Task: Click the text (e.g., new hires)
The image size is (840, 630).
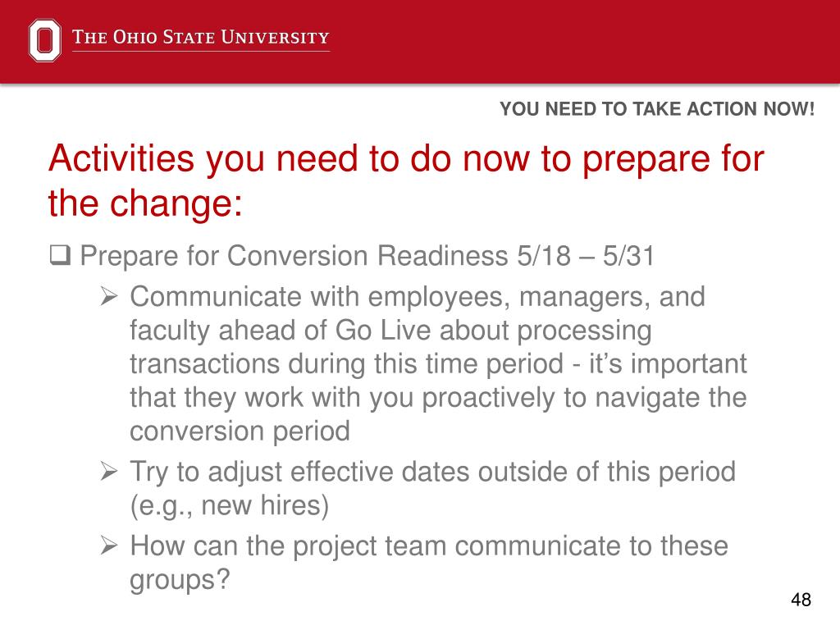Action: (x=230, y=505)
